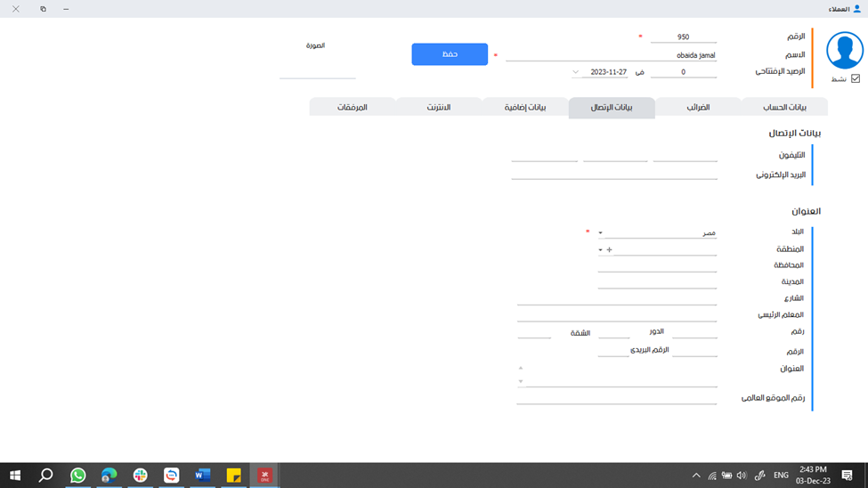This screenshot has height=488, width=868.
Task: Click the blue حفظ save button
Action: click(x=450, y=54)
